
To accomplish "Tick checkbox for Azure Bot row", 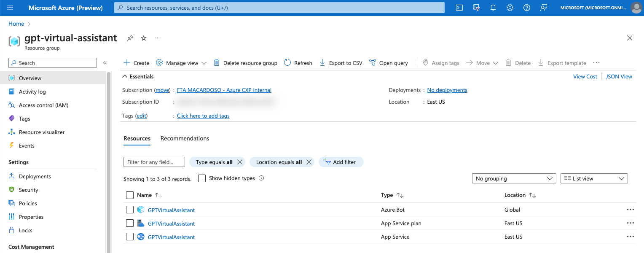I will pyautogui.click(x=130, y=210).
